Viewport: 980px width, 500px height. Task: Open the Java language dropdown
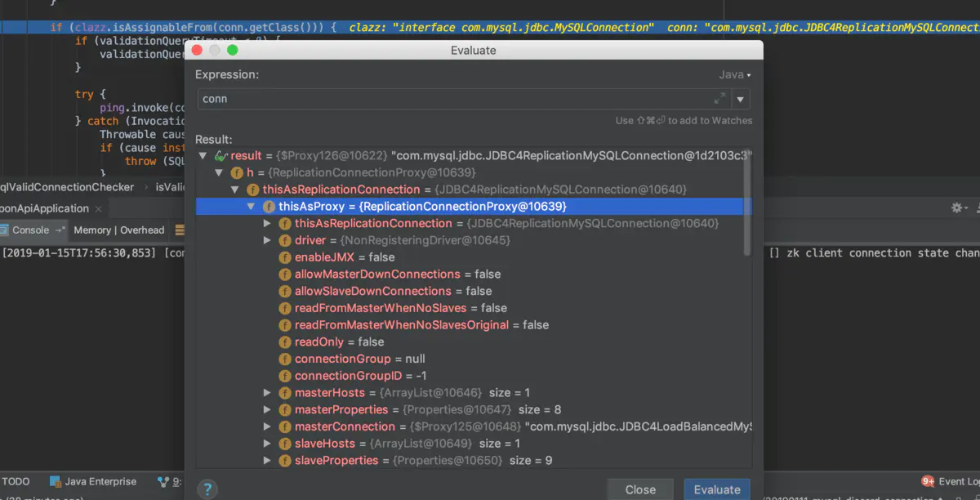coord(734,74)
